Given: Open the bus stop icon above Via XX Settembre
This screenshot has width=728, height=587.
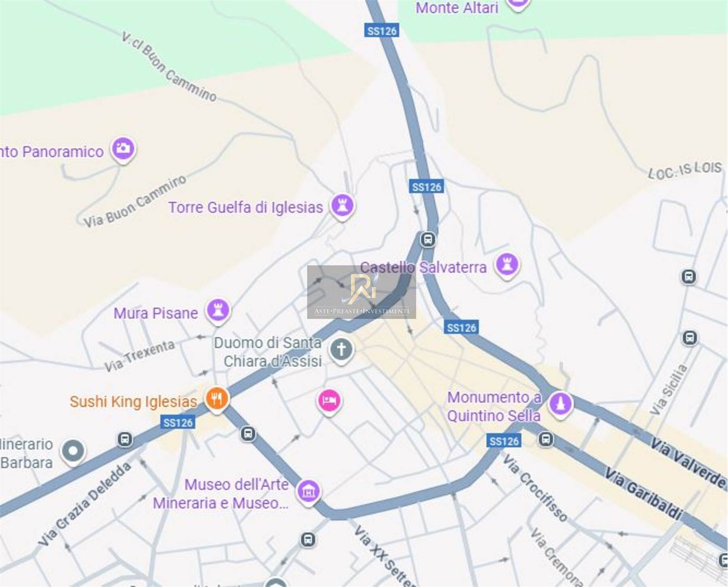Looking at the screenshot, I should pos(308,540).
